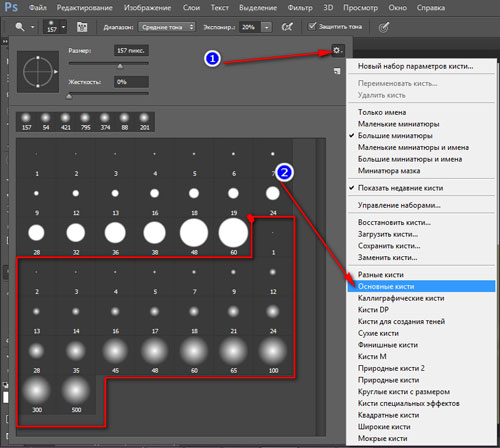Viewport: 500px width, 448px height.
Task: Select hard round brush size 6
Action: [x=233, y=161]
